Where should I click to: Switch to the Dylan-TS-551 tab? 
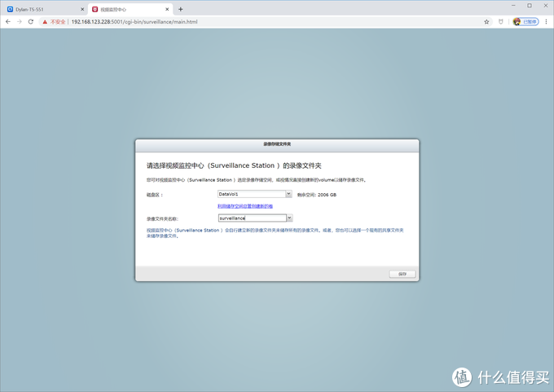[x=46, y=9]
